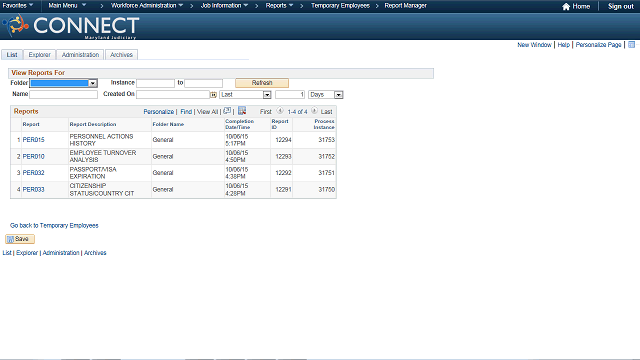Viewport: 640px width, 360px height.
Task: Open the Folder dropdown
Action: coord(64,83)
